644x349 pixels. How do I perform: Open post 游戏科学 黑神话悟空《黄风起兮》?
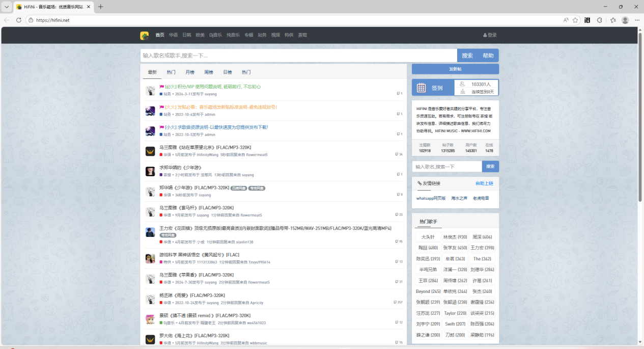pos(199,255)
